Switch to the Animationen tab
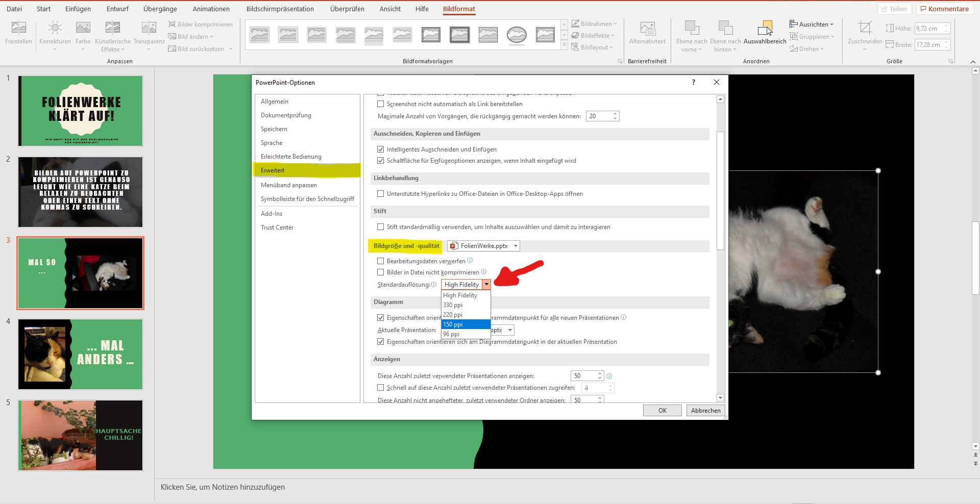Viewport: 980px width, 504px height. click(x=211, y=9)
